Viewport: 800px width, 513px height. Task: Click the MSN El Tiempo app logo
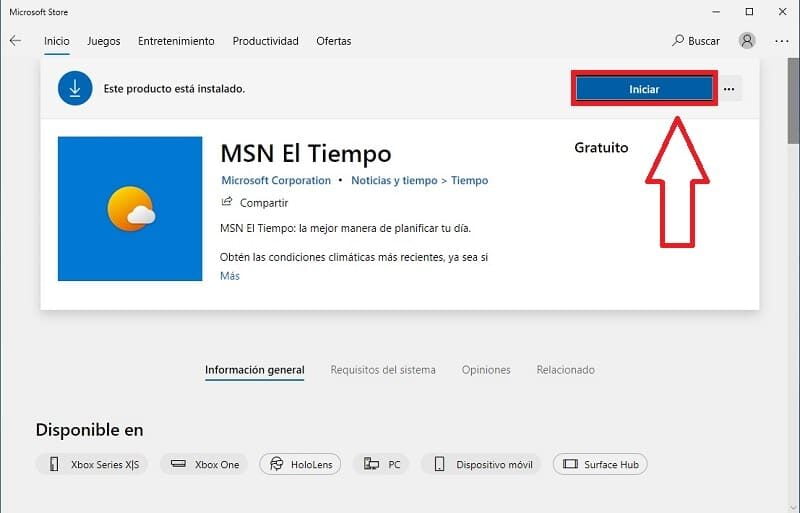point(130,208)
